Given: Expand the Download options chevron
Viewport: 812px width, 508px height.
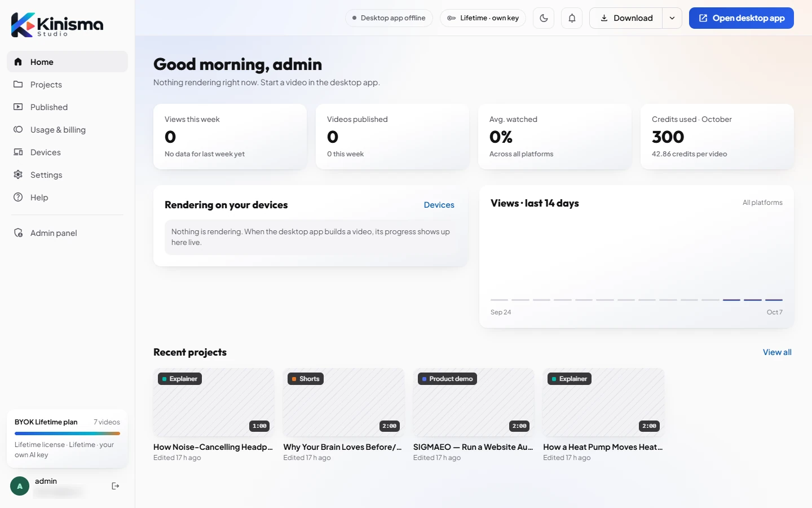Looking at the screenshot, I should coord(672,18).
